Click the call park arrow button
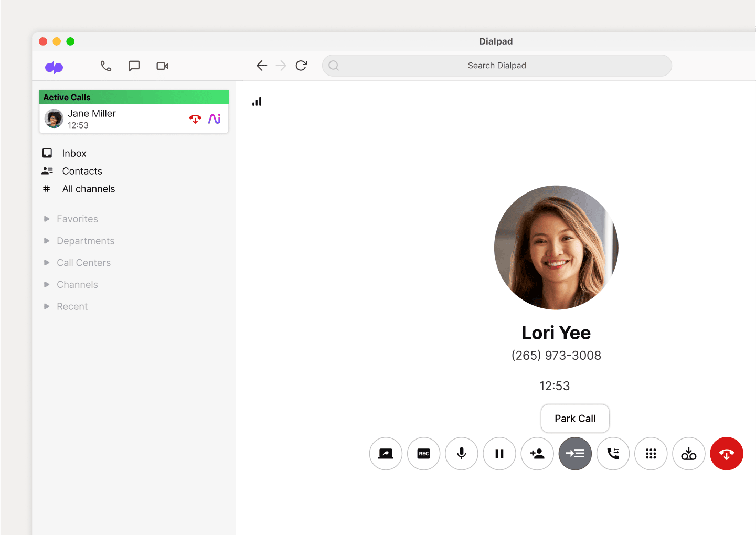The height and width of the screenshot is (535, 756). tap(575, 454)
